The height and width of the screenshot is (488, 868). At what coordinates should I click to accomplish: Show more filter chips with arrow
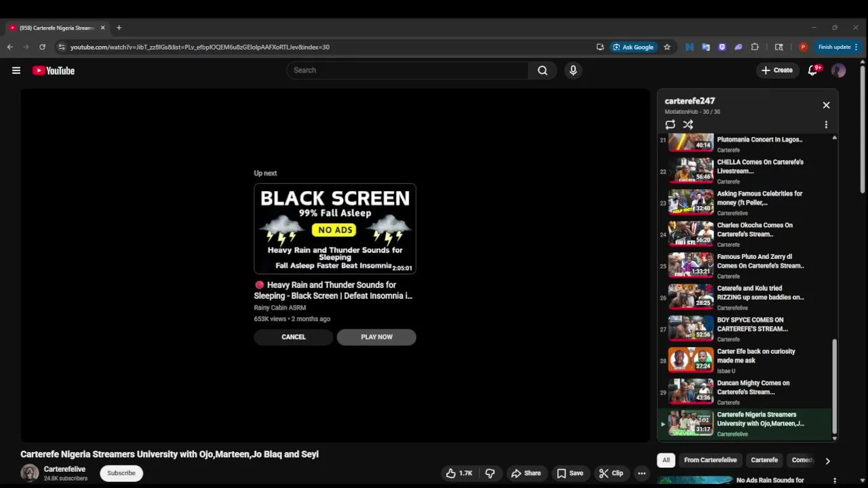tap(827, 461)
